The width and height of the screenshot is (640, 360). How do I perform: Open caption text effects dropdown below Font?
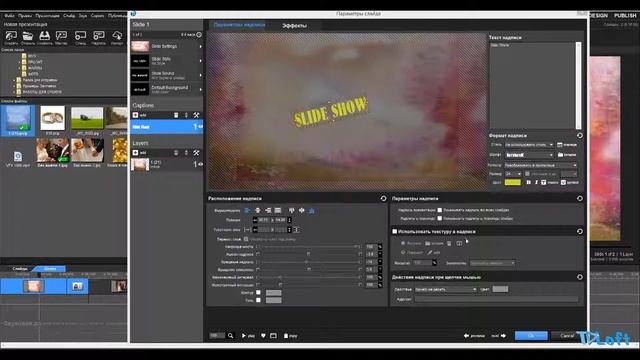tap(541, 165)
